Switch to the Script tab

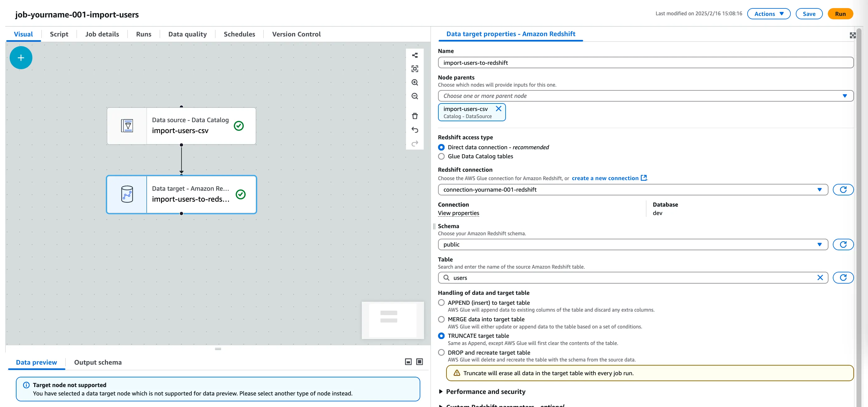[59, 34]
